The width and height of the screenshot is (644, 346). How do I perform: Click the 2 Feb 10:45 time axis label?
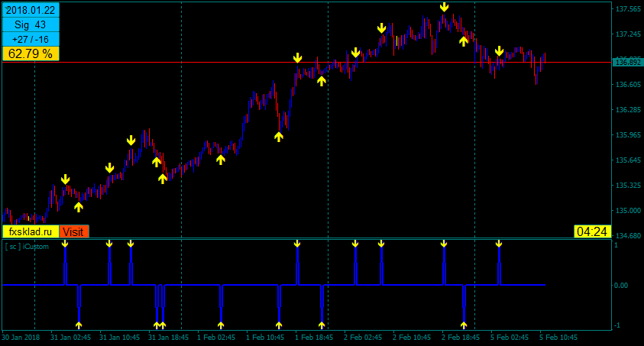412,338
